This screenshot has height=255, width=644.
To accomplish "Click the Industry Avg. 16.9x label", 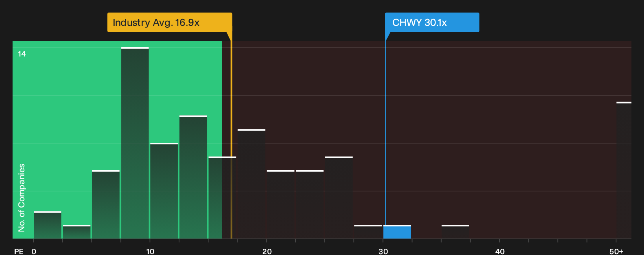I will pyautogui.click(x=170, y=22).
